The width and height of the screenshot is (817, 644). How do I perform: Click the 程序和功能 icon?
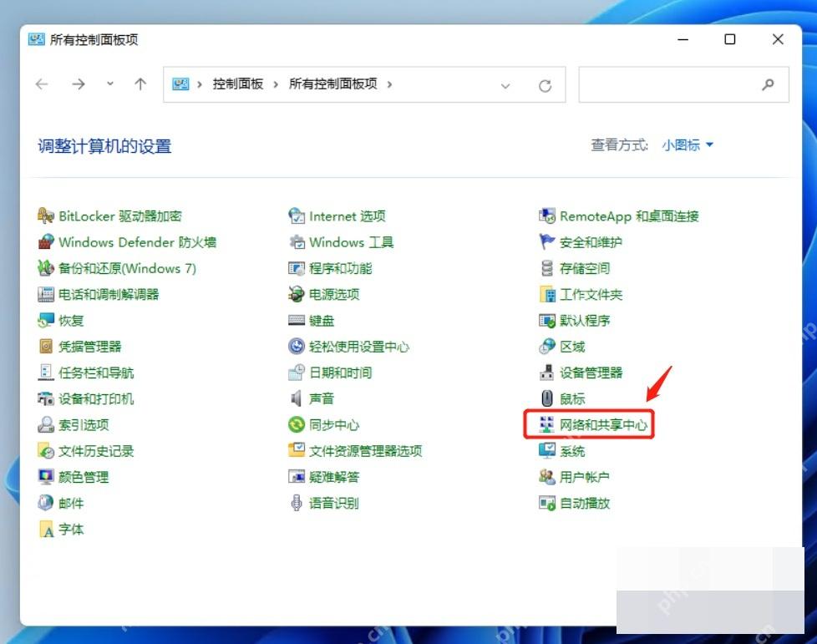pos(297,268)
